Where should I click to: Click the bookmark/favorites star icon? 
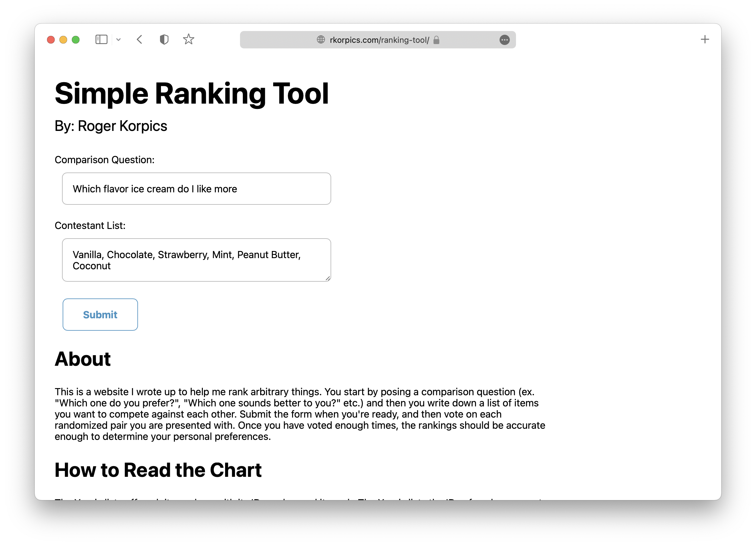tap(189, 40)
